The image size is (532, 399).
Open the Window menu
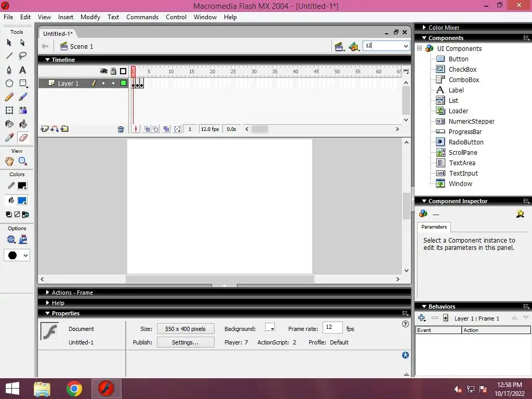tap(205, 17)
